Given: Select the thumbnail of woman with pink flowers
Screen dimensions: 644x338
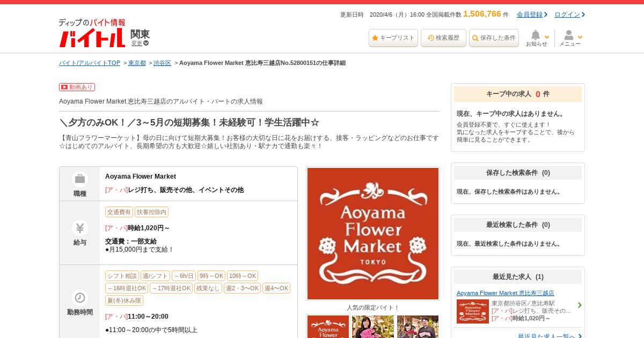Looking at the screenshot, I should 373,326.
